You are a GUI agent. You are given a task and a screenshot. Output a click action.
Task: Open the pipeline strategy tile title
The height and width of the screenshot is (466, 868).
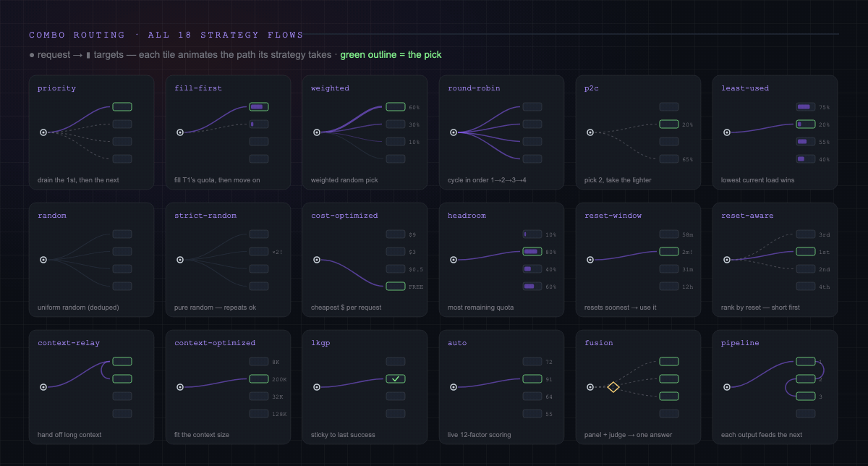click(740, 343)
